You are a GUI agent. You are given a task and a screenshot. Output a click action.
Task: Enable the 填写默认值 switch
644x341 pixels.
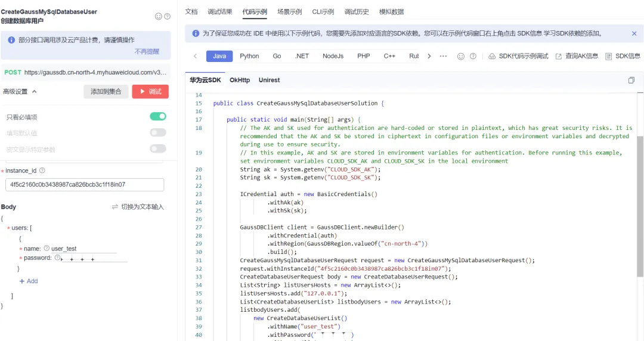pos(158,132)
